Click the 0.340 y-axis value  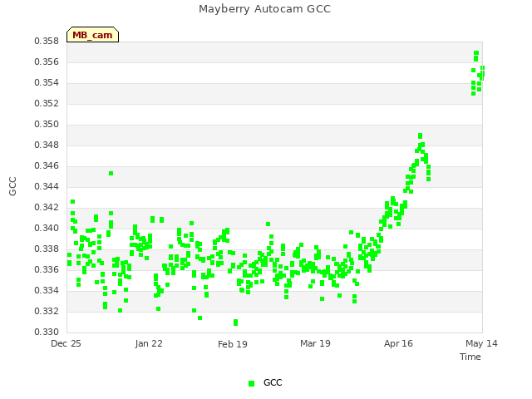pyautogui.click(x=47, y=228)
